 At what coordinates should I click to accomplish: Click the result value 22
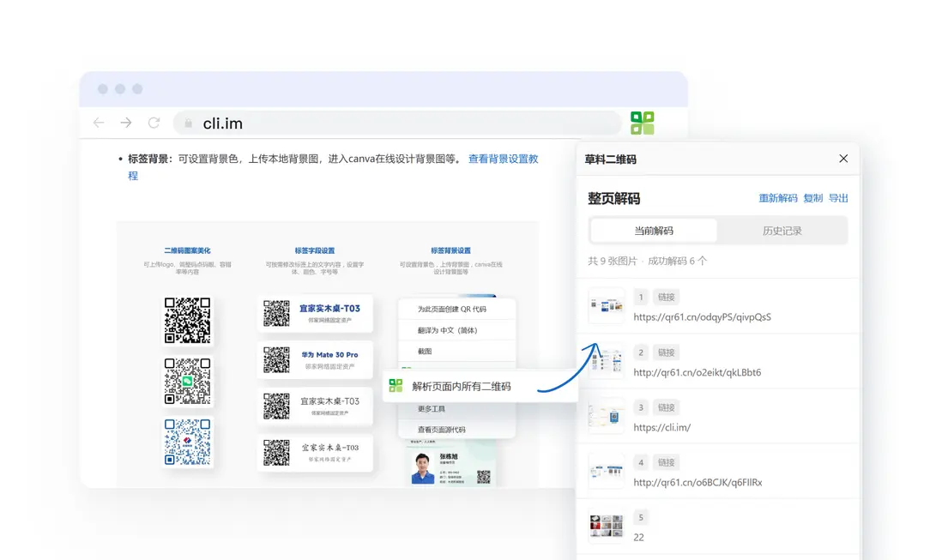pyautogui.click(x=638, y=537)
